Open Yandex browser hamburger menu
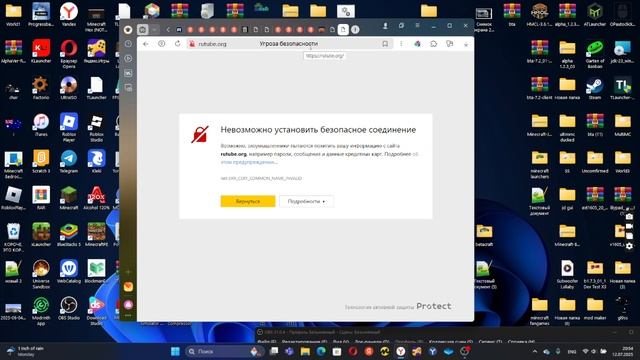This screenshot has height=360, width=640. (417, 25)
